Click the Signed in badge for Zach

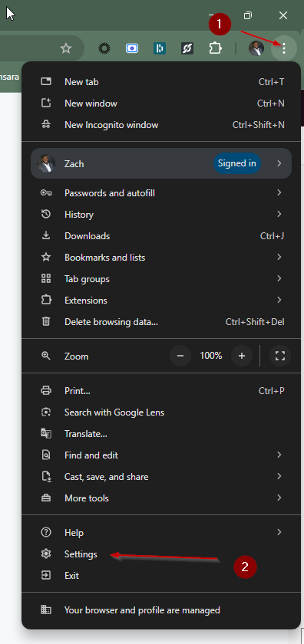[x=237, y=163]
